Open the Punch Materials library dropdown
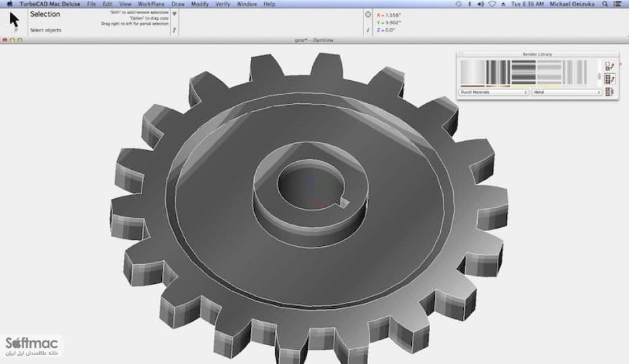Viewport: 629px width, 364px height. pos(493,92)
